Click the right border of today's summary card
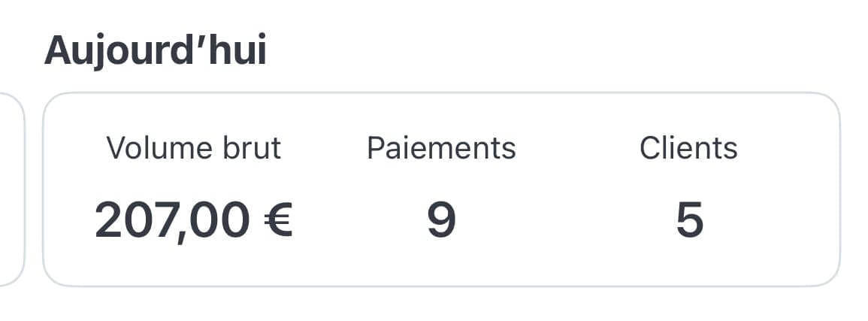The image size is (868, 321). coord(839,189)
